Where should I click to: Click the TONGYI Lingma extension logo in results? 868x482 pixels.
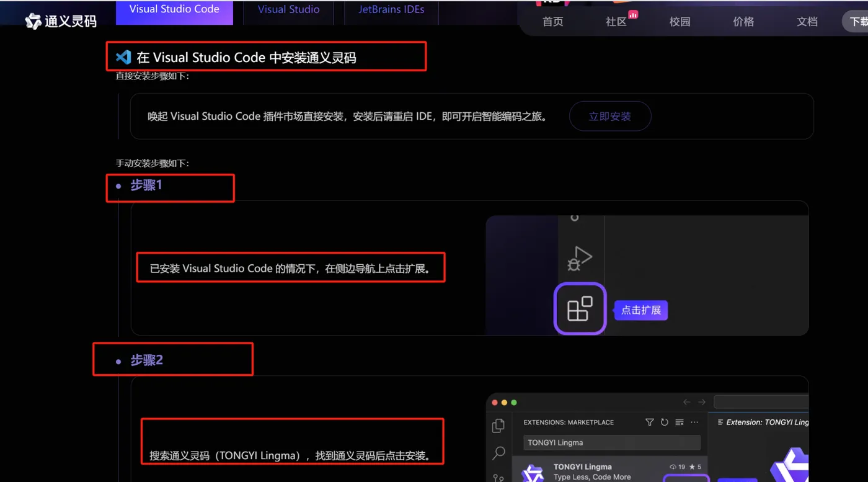533,473
